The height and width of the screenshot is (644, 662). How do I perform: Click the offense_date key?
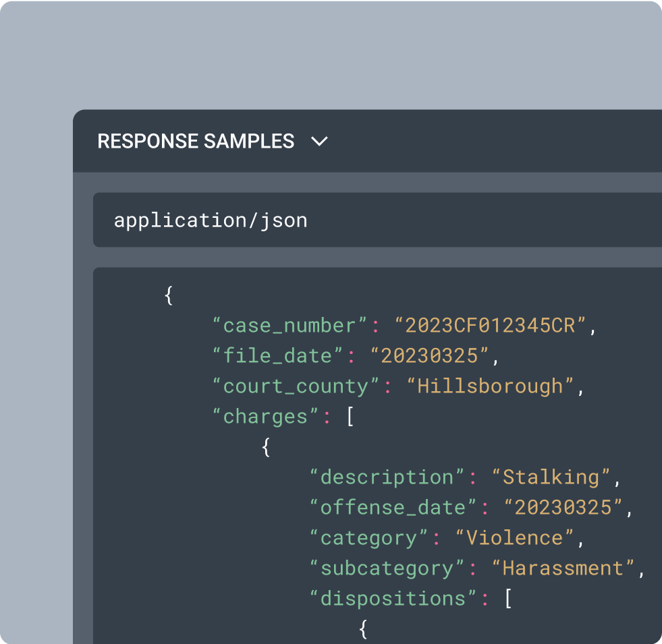(x=393, y=507)
